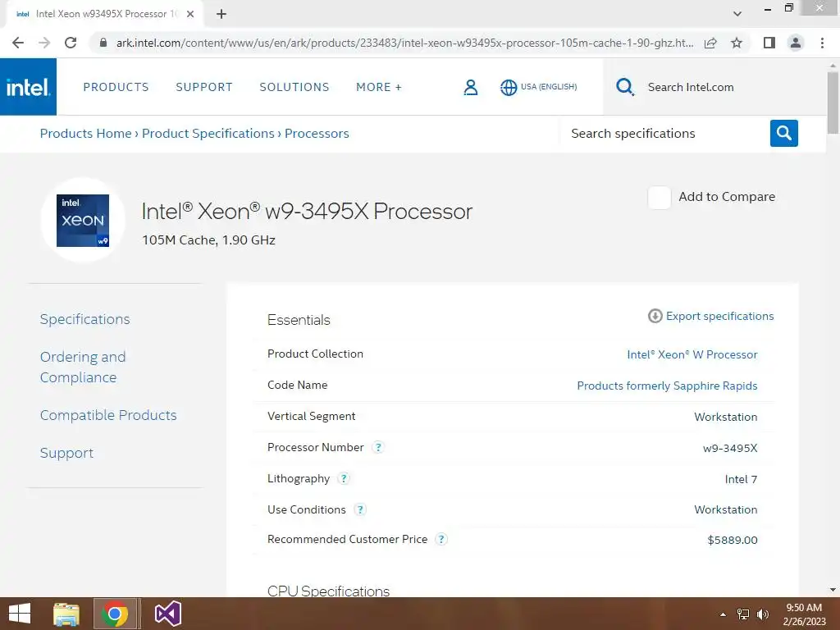This screenshot has width=840, height=630.
Task: Open Chrome profile avatar
Action: pos(796,43)
